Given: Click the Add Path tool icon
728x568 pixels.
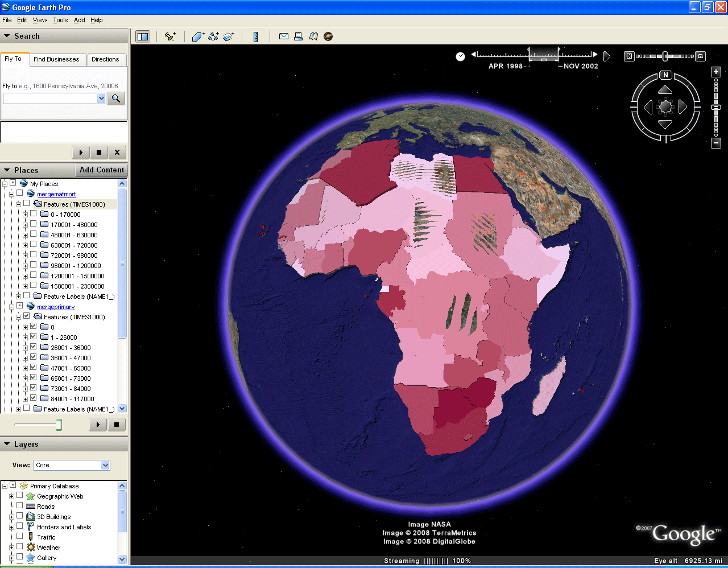Looking at the screenshot, I should click(213, 36).
